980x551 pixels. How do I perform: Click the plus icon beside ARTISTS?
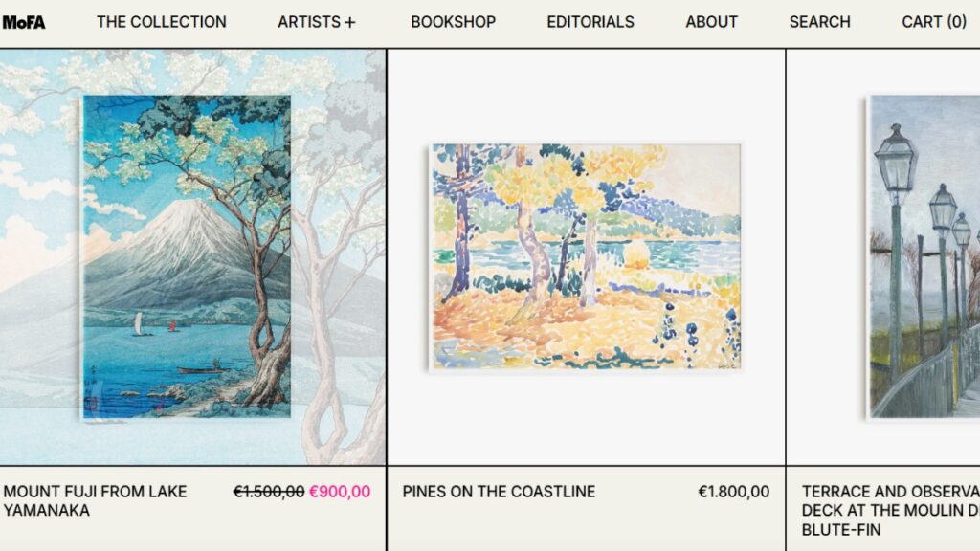pos(350,23)
